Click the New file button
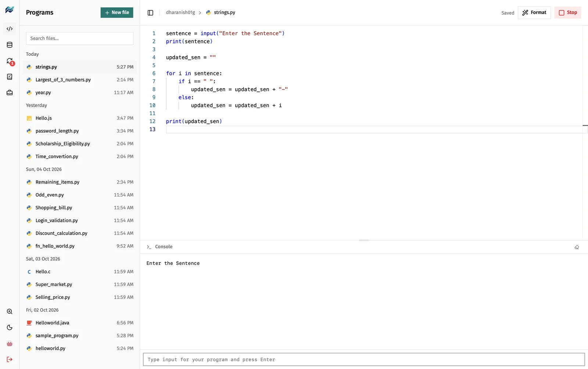The height and width of the screenshot is (369, 588). tap(117, 12)
